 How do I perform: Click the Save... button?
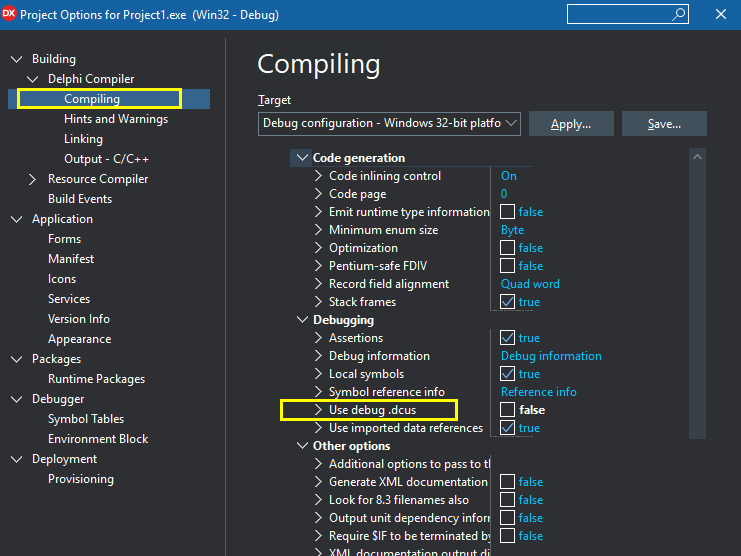(664, 124)
